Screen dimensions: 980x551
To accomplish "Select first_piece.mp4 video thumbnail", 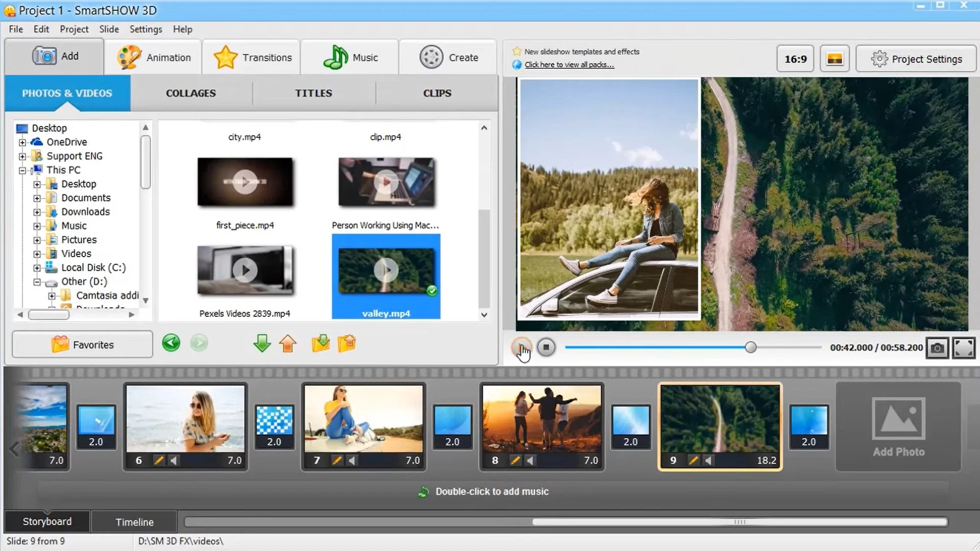I will click(245, 182).
